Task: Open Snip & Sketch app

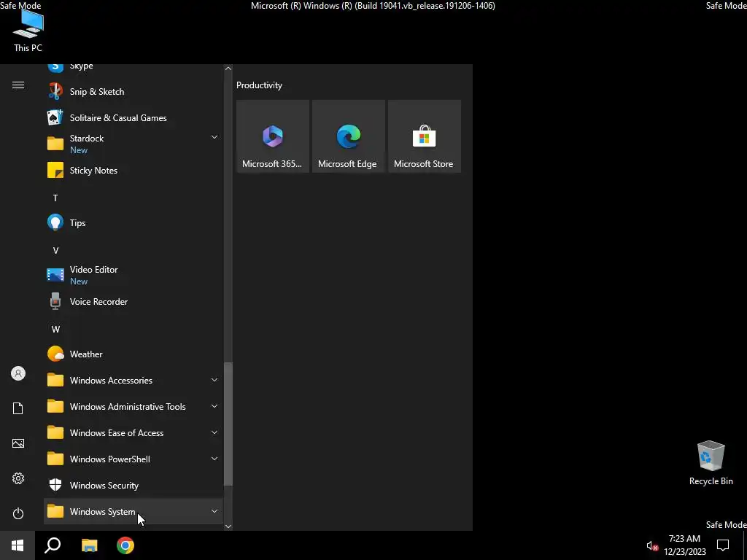Action: pos(133,91)
